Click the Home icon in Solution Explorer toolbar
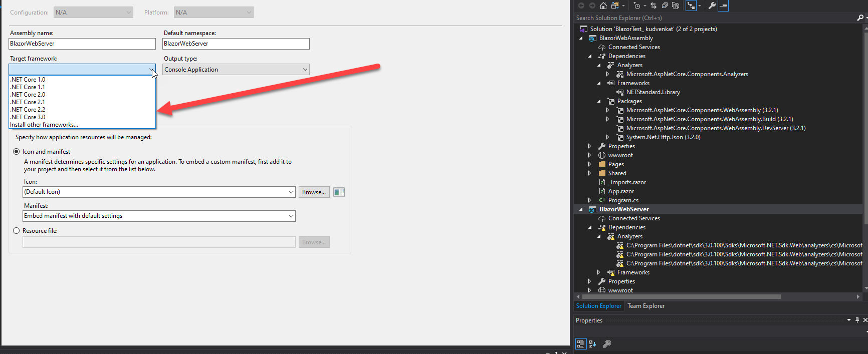Screen dimensions: 868x354 [x=603, y=6]
